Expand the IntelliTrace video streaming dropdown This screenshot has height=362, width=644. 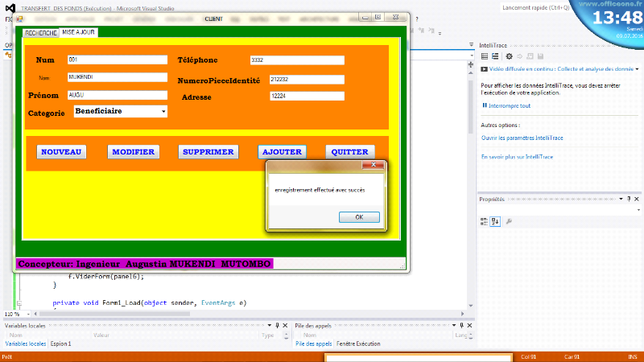coord(638,69)
